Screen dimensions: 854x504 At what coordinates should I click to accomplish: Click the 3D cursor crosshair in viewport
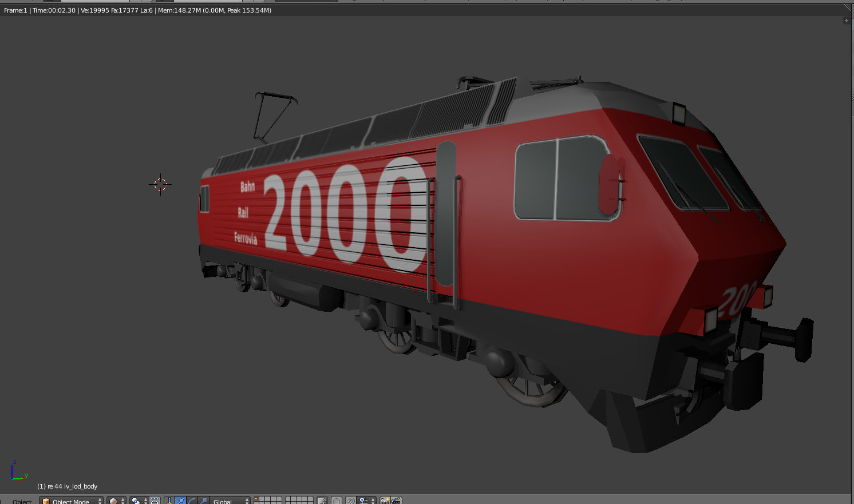tap(160, 184)
